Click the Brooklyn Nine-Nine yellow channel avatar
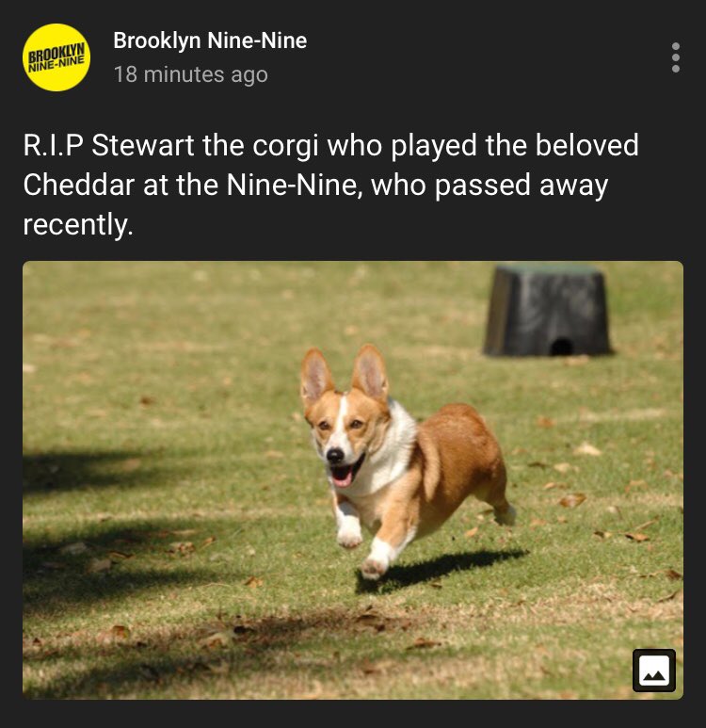The width and height of the screenshot is (706, 728). pyautogui.click(x=56, y=57)
